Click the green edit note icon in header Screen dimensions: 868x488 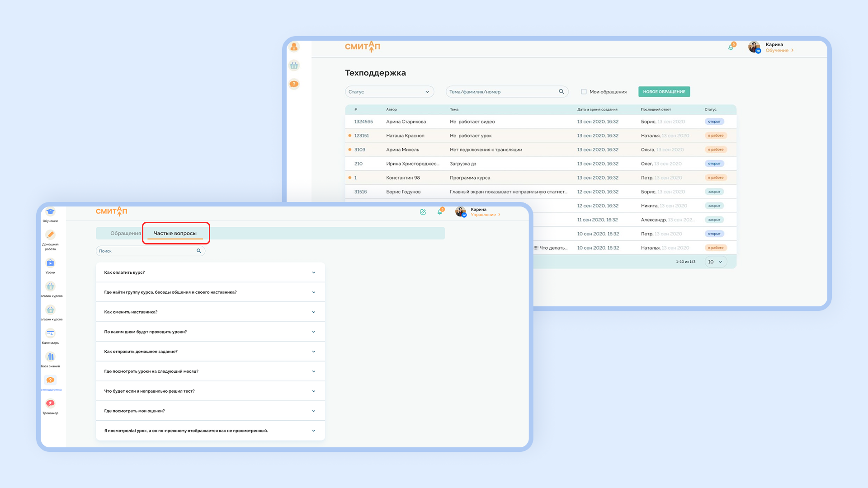point(423,212)
